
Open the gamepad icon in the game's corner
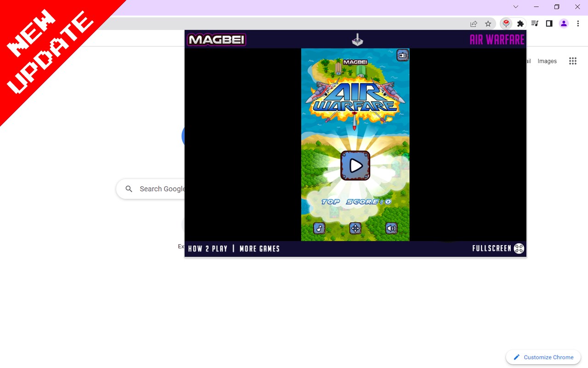click(402, 55)
